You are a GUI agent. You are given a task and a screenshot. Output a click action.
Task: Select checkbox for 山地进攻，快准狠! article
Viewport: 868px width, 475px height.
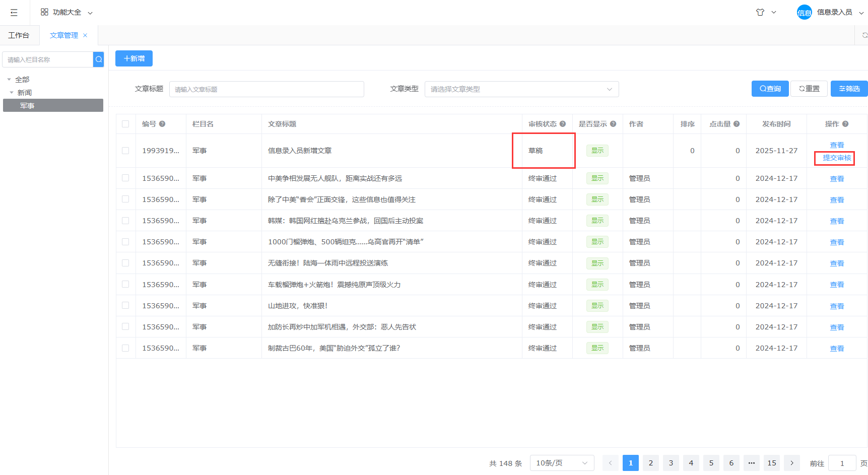click(125, 306)
